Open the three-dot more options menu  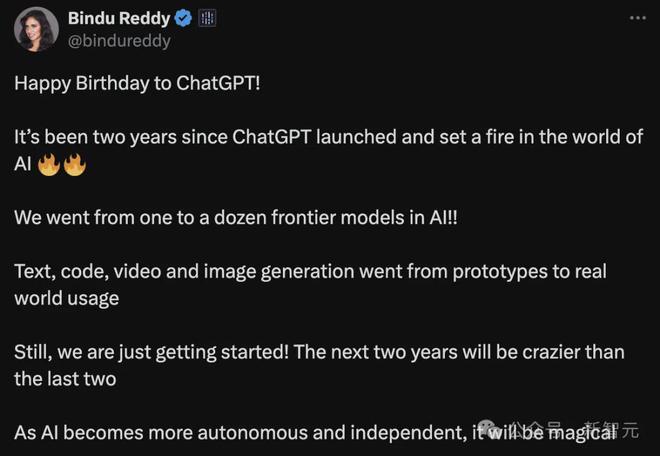click(x=637, y=19)
